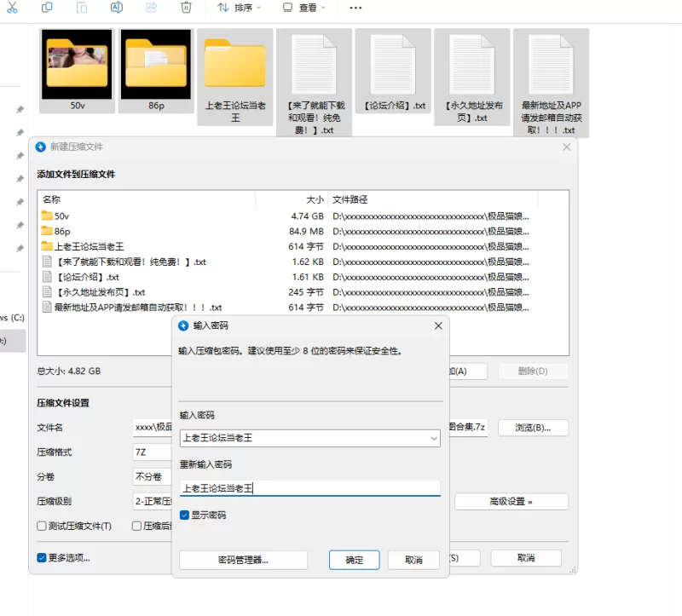Click the Cut scissors icon in Explorer toolbar
Image resolution: width=682 pixels, height=616 pixels.
12,8
